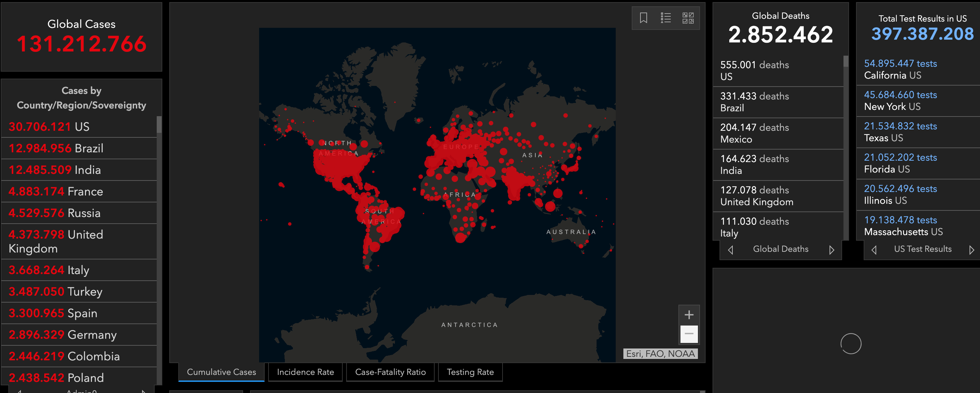Open the map bookmarks icon
The height and width of the screenshot is (393, 980).
click(643, 18)
